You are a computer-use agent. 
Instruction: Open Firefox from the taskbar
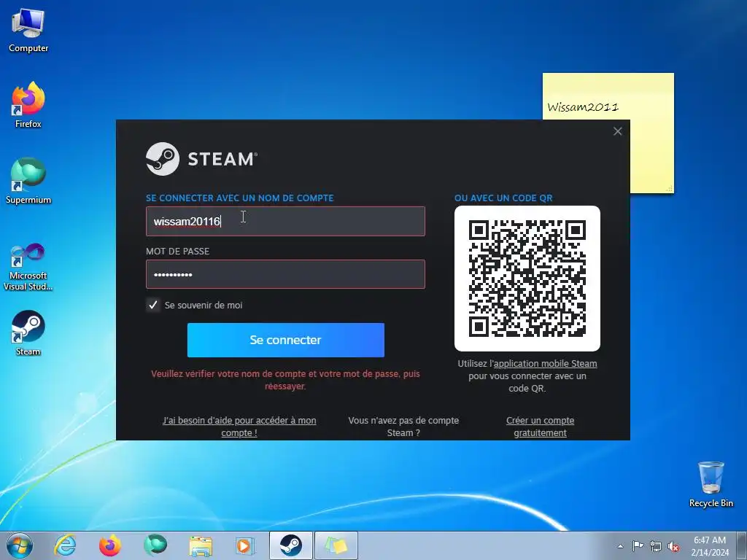click(110, 545)
